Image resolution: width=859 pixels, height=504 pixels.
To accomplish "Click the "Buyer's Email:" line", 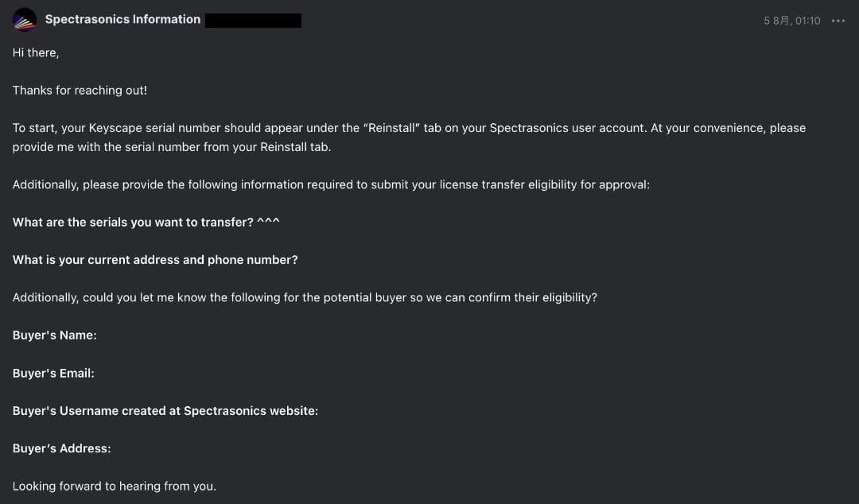I will click(53, 373).
